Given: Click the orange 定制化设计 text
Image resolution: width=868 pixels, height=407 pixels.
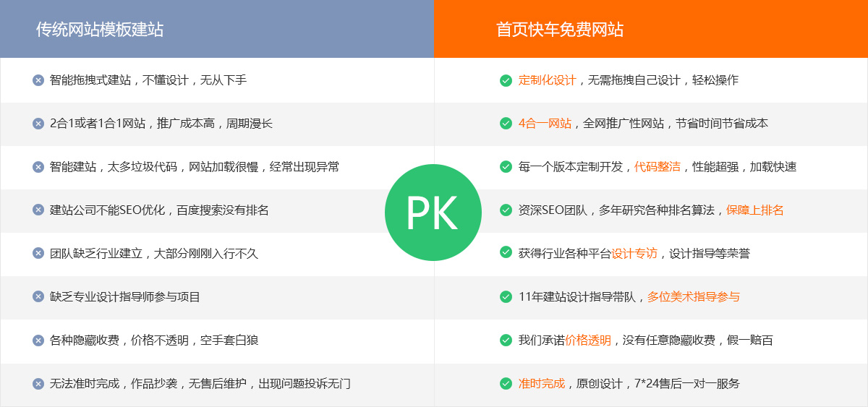Looking at the screenshot, I should [548, 80].
